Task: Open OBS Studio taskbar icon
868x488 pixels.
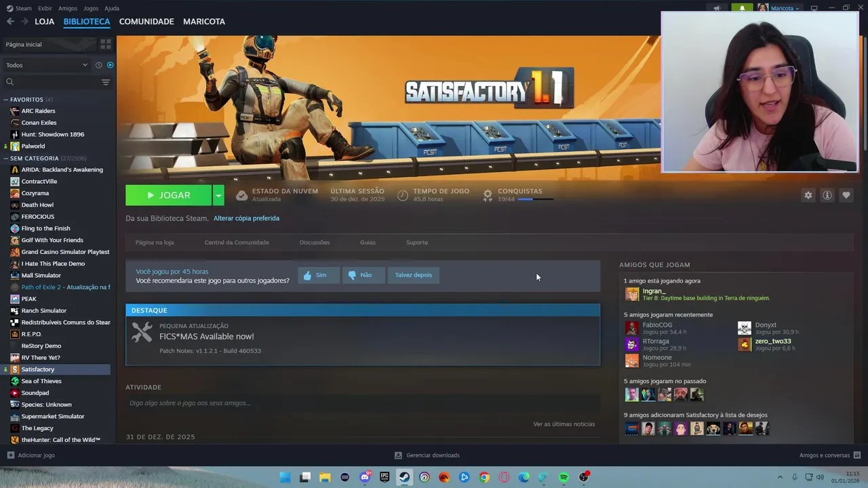Action: (x=583, y=477)
